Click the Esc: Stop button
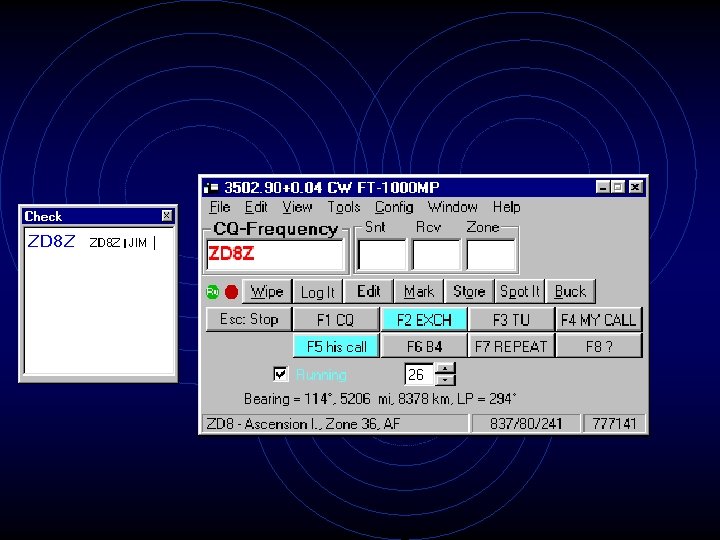720x540 pixels. tap(249, 319)
